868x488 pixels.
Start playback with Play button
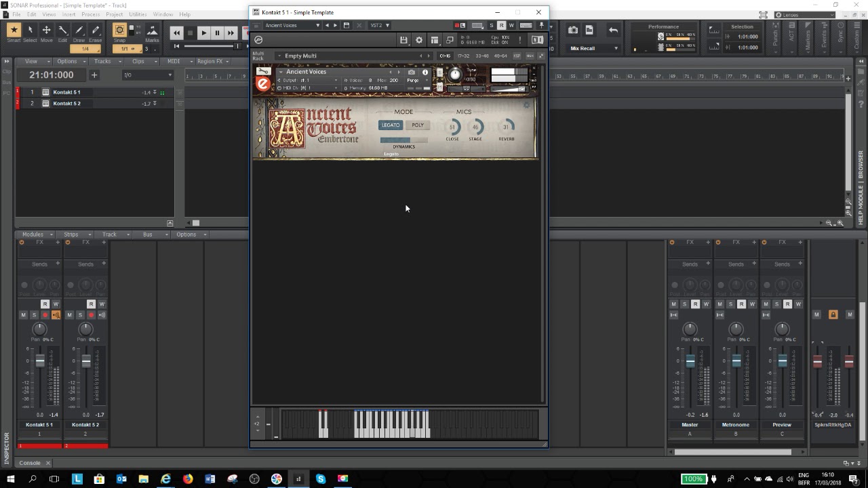(203, 33)
